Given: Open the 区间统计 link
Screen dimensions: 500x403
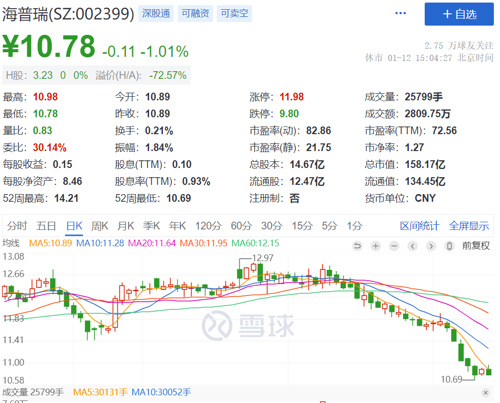Looking at the screenshot, I should tap(419, 226).
